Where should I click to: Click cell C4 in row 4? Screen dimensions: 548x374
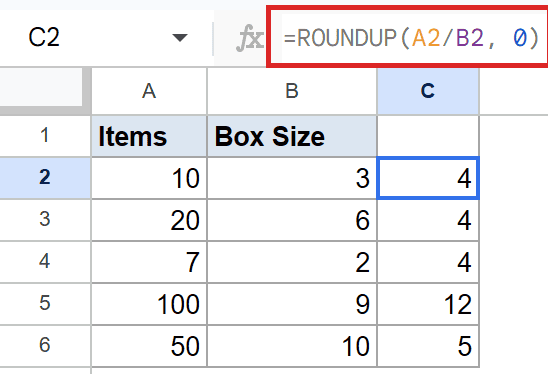(x=428, y=262)
